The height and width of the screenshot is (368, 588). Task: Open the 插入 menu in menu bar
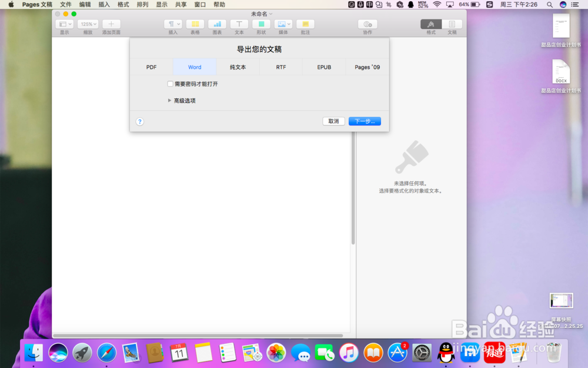click(x=104, y=5)
